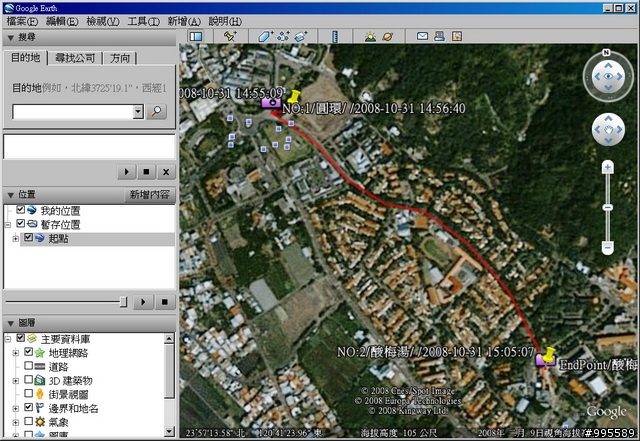Toggle 主要資料庫 checkbox
Screen dimensions: 640x441
coord(20,338)
